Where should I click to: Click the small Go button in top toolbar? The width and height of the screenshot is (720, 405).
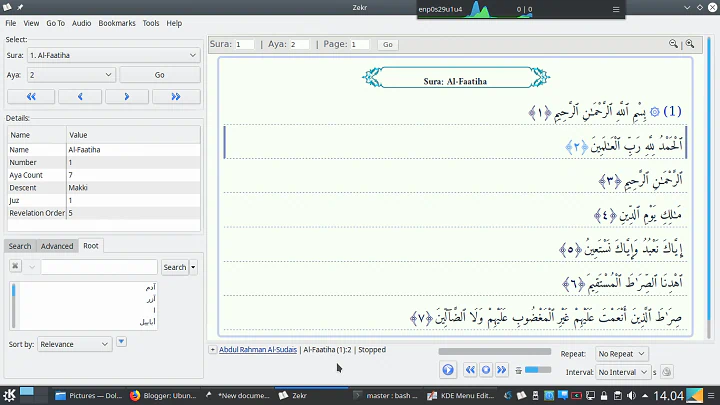point(388,45)
